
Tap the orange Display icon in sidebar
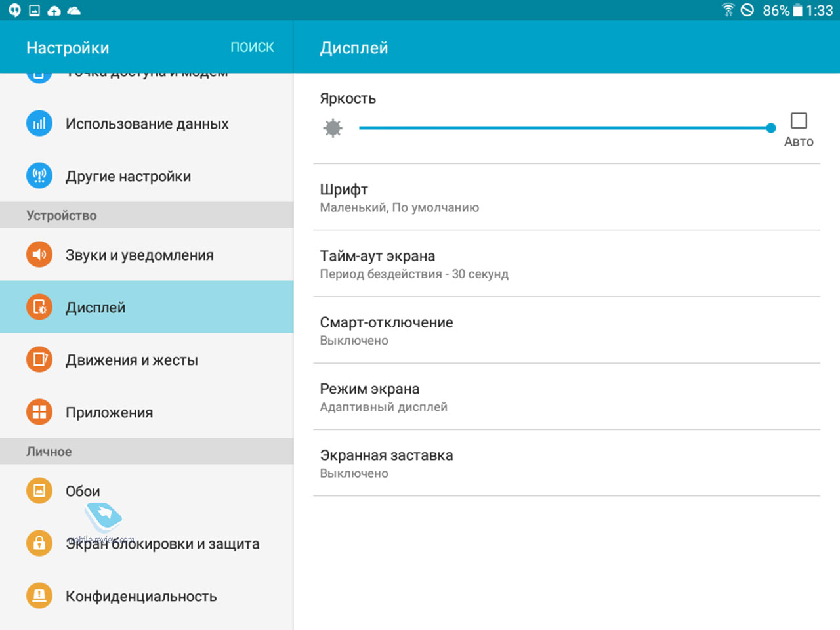pyautogui.click(x=39, y=307)
